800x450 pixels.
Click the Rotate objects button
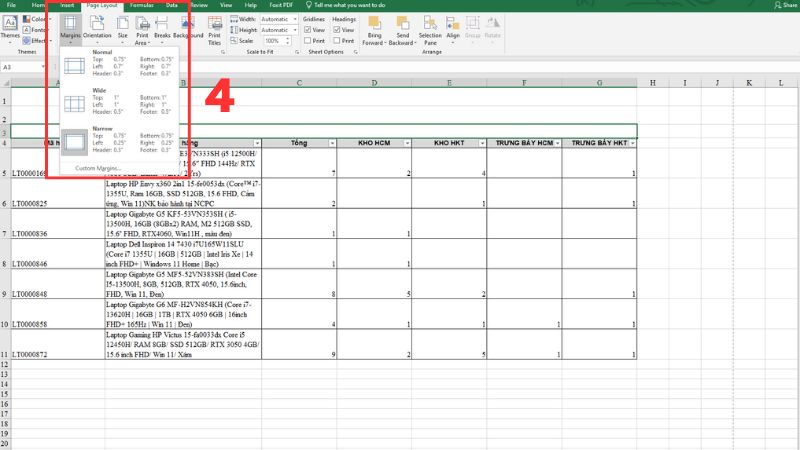click(x=492, y=28)
